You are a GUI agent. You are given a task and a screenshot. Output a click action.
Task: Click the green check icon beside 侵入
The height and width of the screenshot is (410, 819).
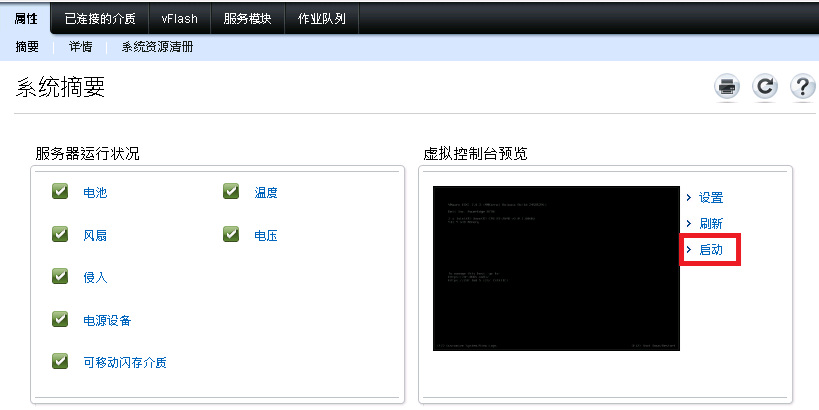pos(60,277)
